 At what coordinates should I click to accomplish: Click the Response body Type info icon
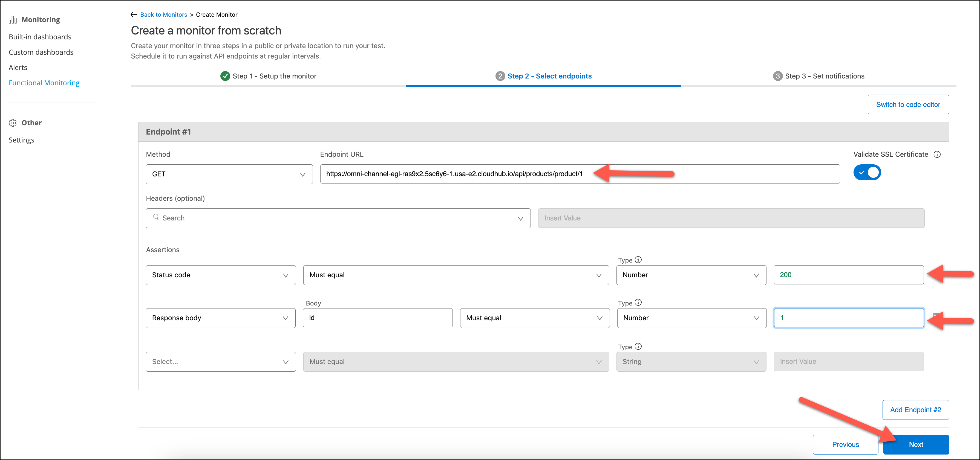(638, 303)
